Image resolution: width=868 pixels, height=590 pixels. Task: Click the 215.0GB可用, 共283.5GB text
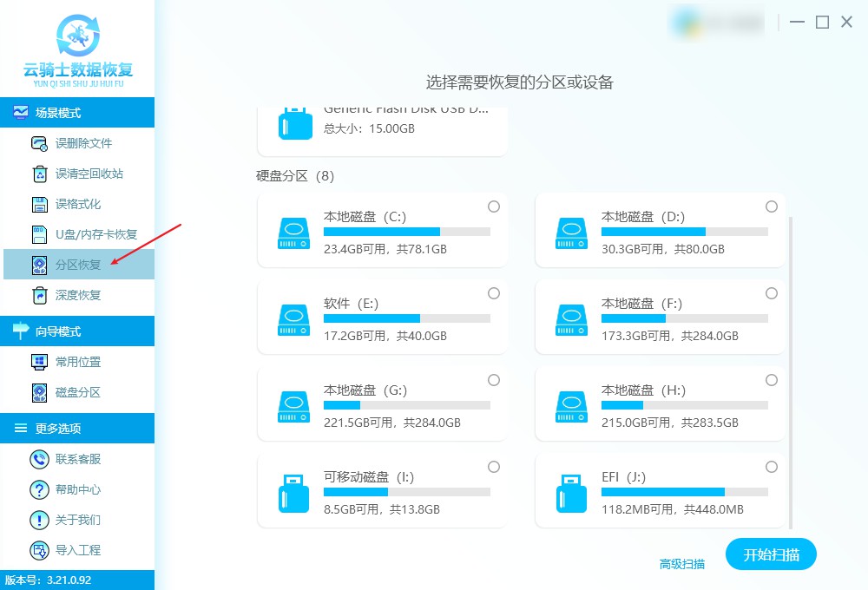click(670, 423)
